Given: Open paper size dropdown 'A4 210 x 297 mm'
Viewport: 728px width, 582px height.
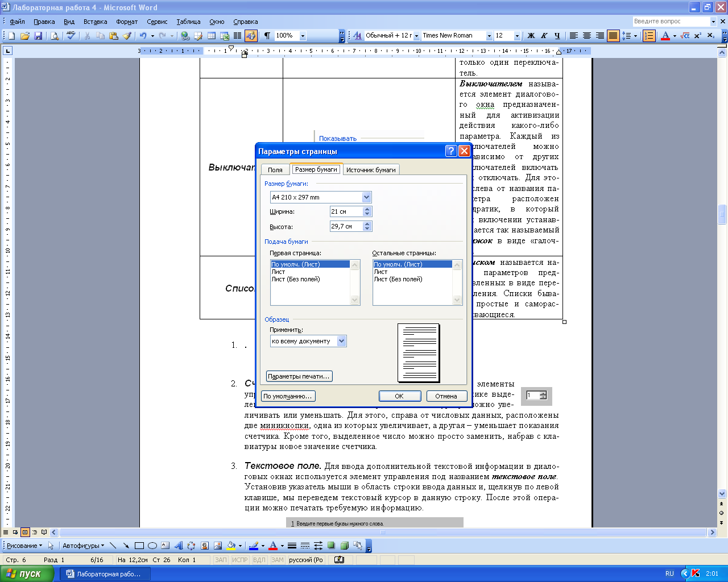Looking at the screenshot, I should pos(366,197).
